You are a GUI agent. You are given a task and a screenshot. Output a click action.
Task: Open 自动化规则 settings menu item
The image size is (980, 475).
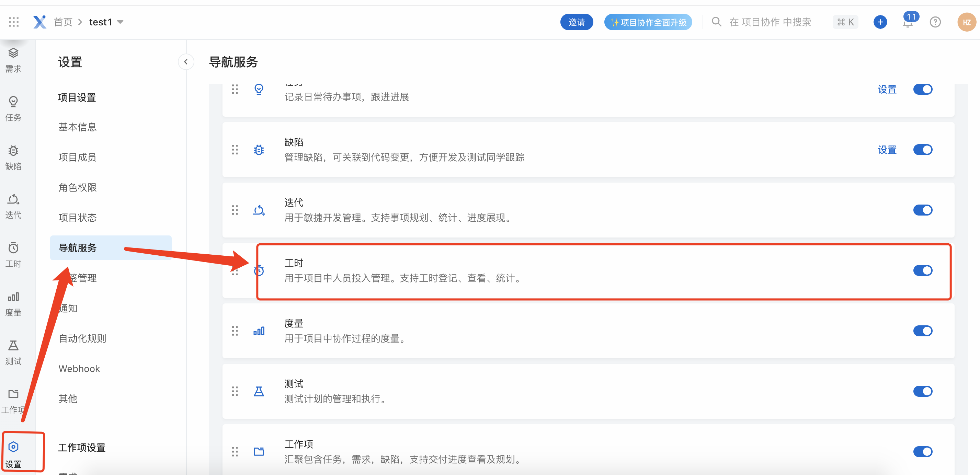[x=82, y=338]
